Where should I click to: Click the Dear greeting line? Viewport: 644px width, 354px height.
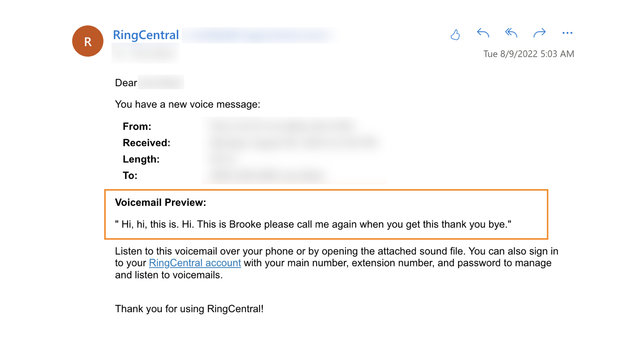[x=126, y=83]
